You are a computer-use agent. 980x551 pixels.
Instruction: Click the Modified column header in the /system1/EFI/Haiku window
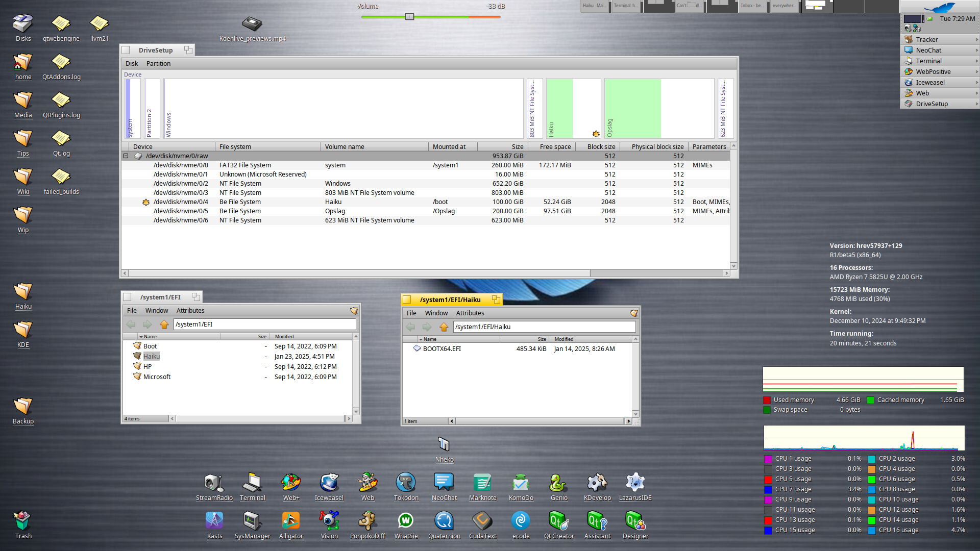click(564, 339)
